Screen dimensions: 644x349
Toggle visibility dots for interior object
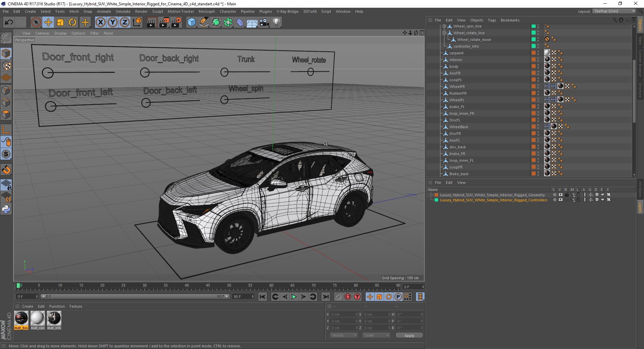538,60
